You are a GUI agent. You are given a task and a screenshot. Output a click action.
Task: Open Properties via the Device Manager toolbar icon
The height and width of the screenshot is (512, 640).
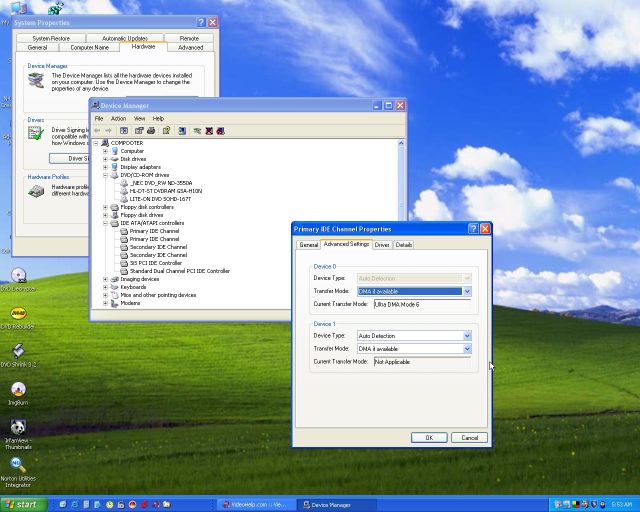(x=139, y=131)
